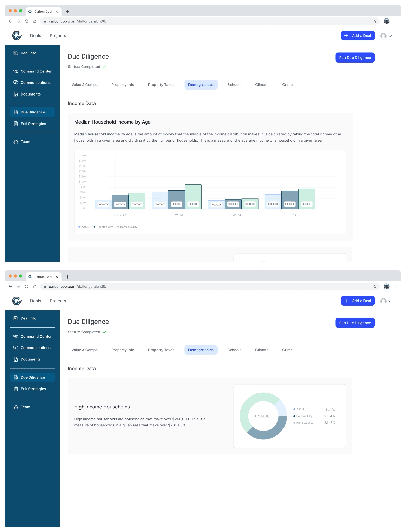Toggle the 77023 legend under the bar chart
The width and height of the screenshot is (406, 532).
(x=84, y=227)
